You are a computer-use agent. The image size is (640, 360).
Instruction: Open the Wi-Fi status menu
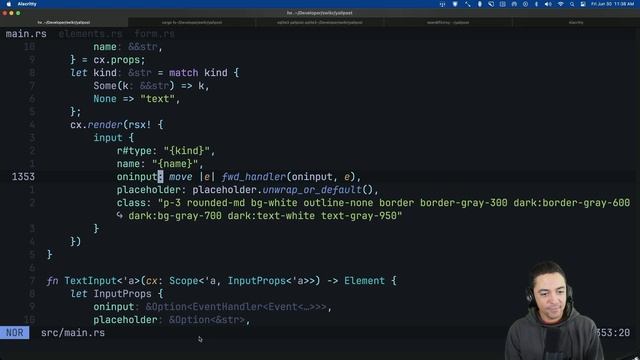pyautogui.click(x=561, y=4)
